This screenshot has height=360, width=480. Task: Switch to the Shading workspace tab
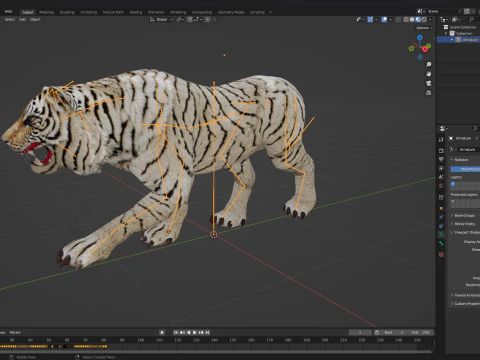pyautogui.click(x=136, y=12)
